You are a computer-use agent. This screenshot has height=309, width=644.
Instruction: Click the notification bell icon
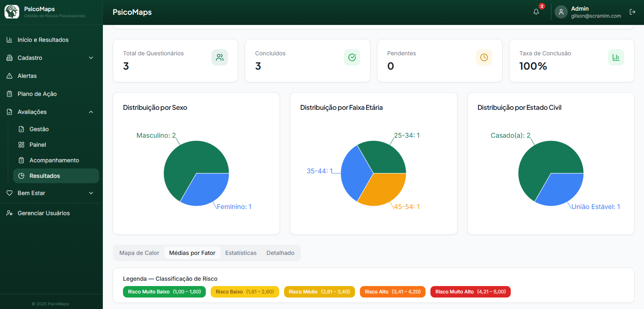(536, 12)
